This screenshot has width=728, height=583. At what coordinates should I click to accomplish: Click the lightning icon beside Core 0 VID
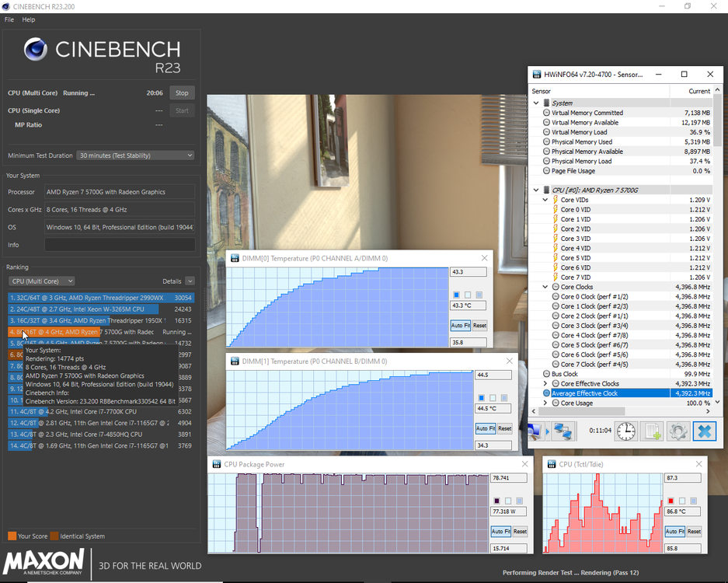click(x=556, y=210)
